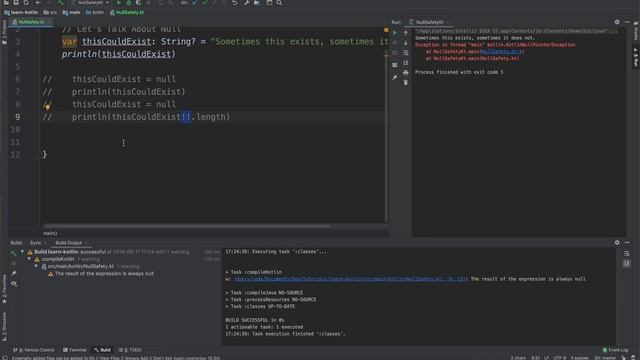Hide the Build panel with minimize dash
The height and width of the screenshot is (360, 640).
[627, 242]
